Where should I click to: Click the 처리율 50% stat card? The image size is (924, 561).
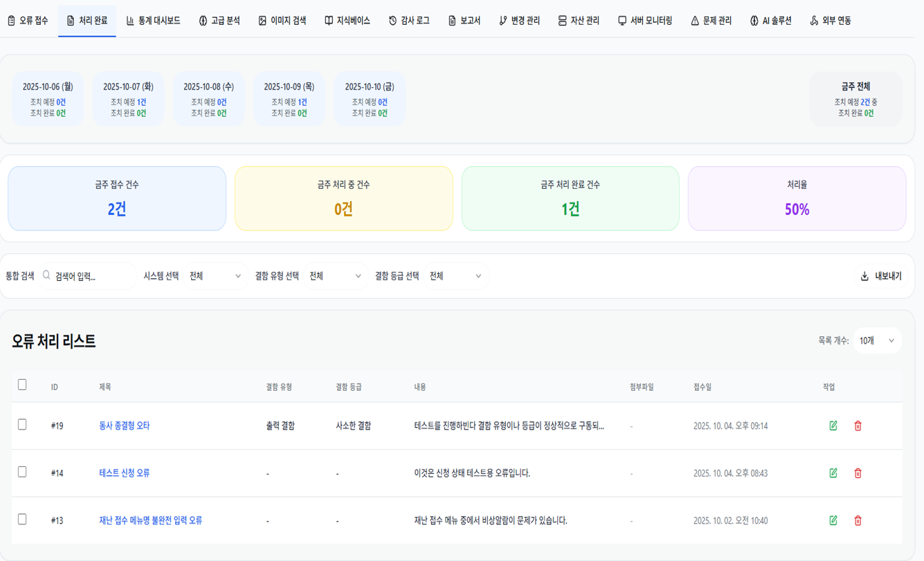click(x=797, y=199)
